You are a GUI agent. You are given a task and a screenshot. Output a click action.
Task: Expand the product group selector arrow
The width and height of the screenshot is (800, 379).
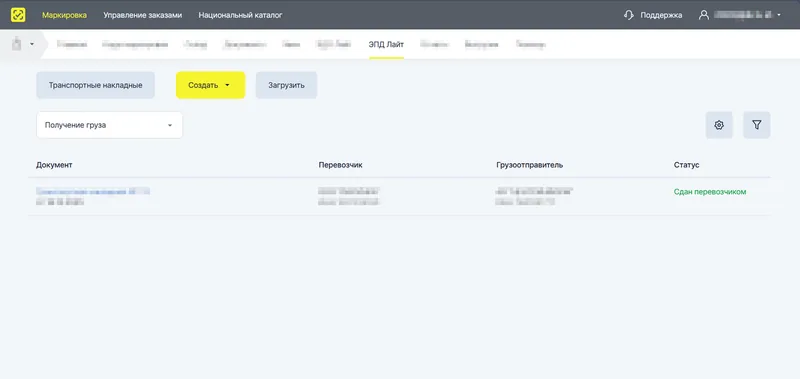click(32, 44)
